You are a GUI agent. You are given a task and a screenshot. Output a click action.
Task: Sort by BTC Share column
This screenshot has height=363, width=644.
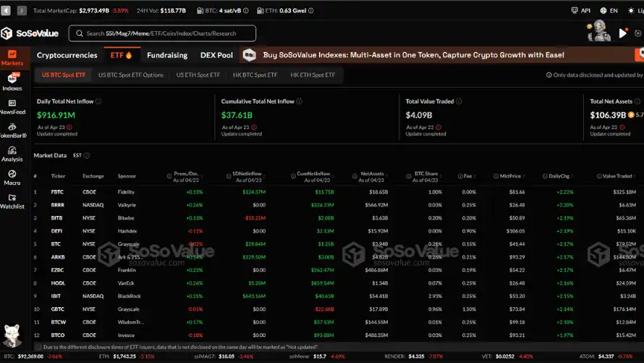pos(425,177)
